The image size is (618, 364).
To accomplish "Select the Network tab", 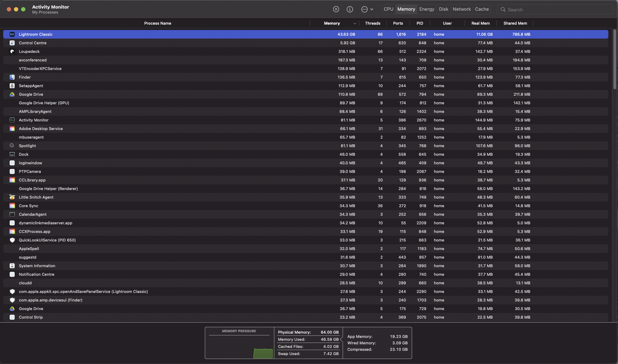I will [461, 9].
